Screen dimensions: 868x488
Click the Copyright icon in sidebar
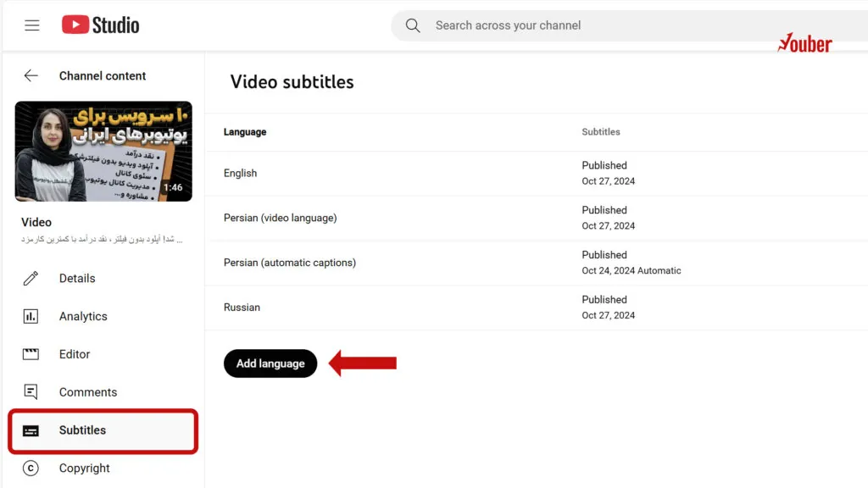point(31,468)
